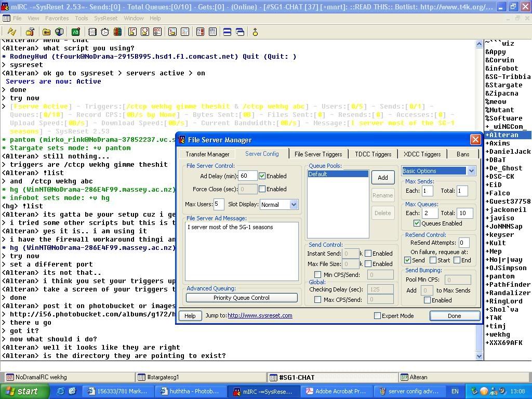The height and width of the screenshot is (399, 532).
Task: Click Add queue pool button
Action: (x=383, y=178)
